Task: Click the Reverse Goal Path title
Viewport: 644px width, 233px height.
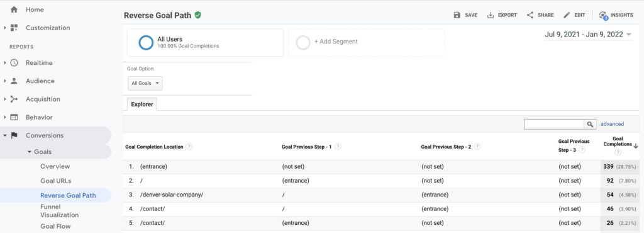Action: click(x=158, y=15)
